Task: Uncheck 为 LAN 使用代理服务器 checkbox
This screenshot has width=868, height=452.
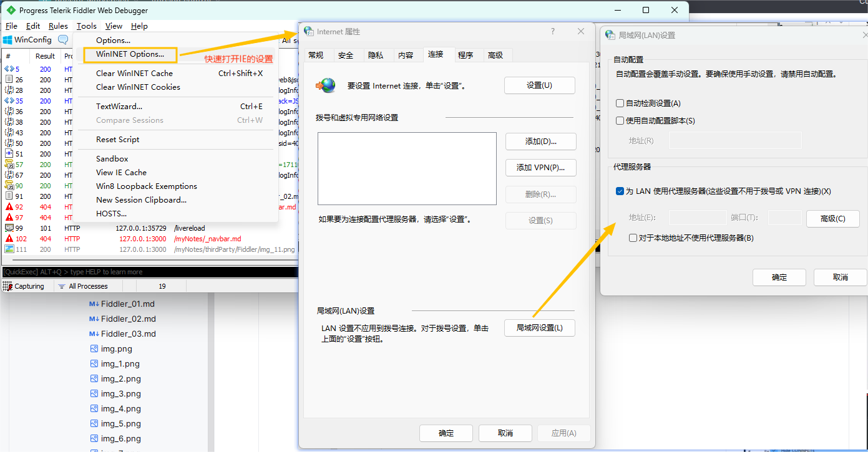Action: point(620,191)
